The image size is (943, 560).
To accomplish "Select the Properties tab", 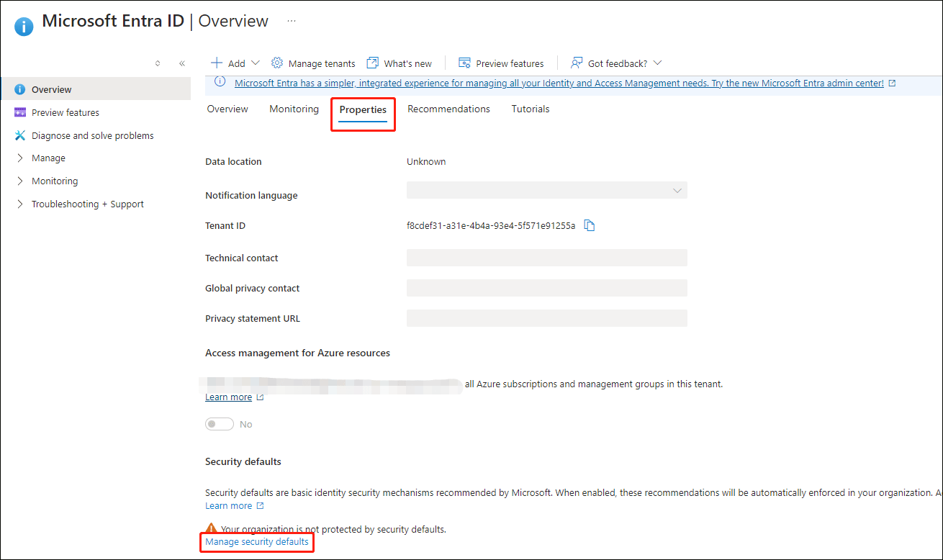I will click(363, 109).
